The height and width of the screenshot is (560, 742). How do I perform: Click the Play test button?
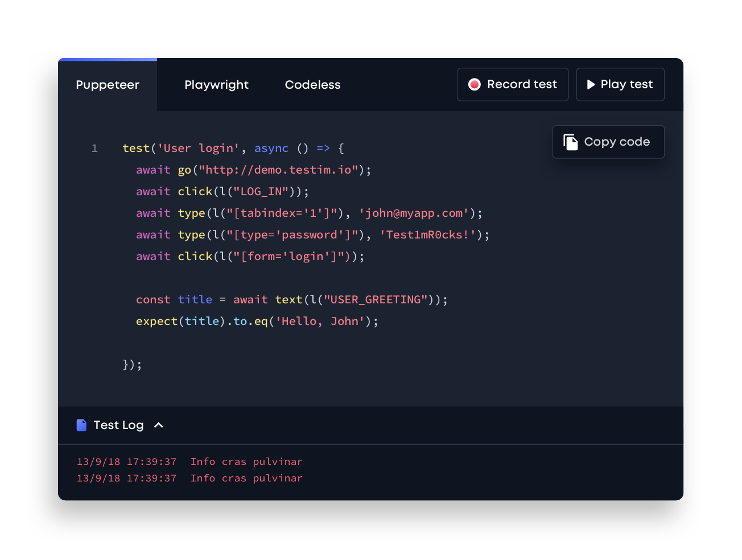620,84
